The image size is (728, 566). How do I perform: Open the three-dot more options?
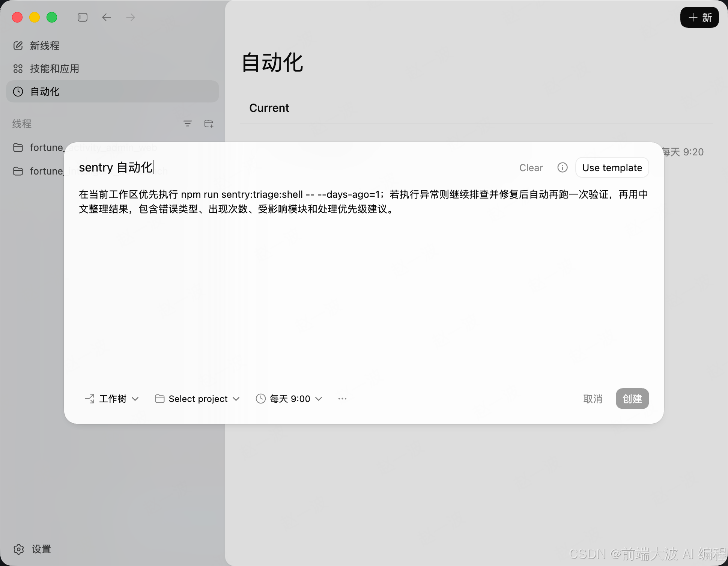pos(342,399)
